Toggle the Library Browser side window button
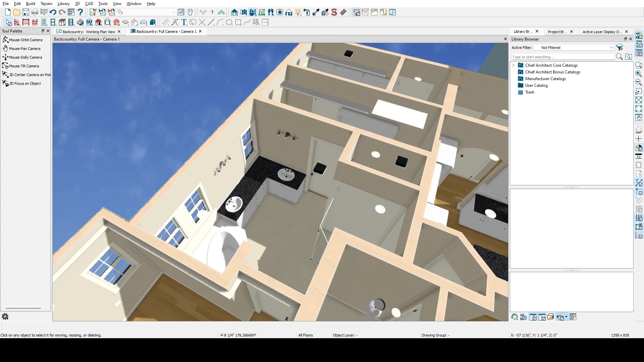Image resolution: width=644 pixels, height=362 pixels. 639,35
